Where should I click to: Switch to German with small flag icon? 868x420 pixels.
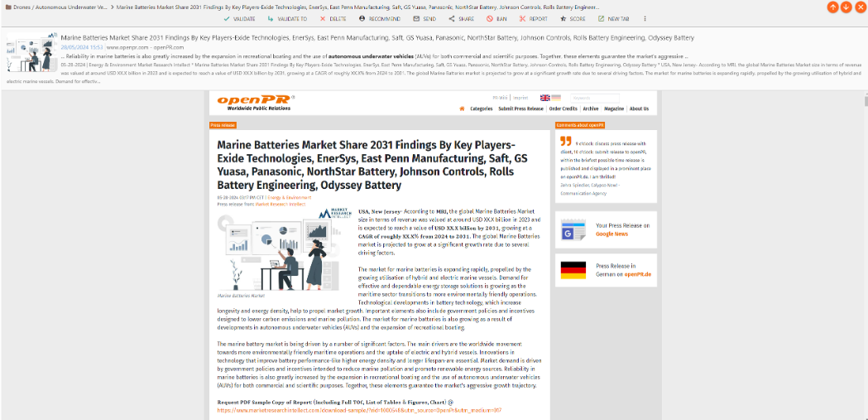tap(556, 98)
